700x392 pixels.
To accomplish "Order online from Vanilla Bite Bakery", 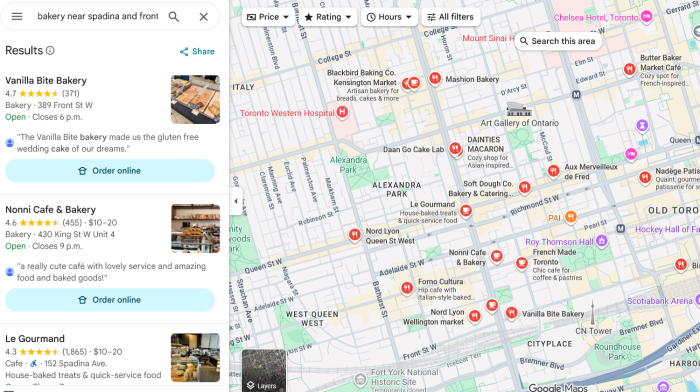I will tap(110, 171).
